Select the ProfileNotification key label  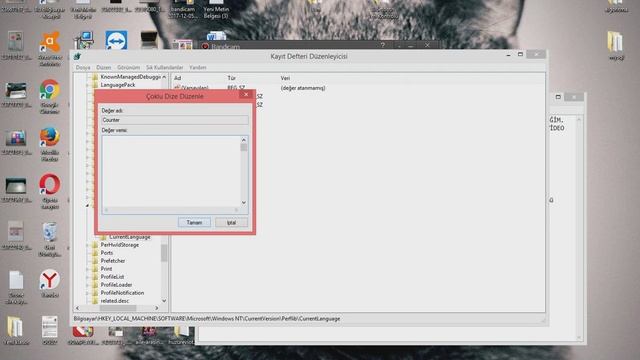tap(122, 293)
